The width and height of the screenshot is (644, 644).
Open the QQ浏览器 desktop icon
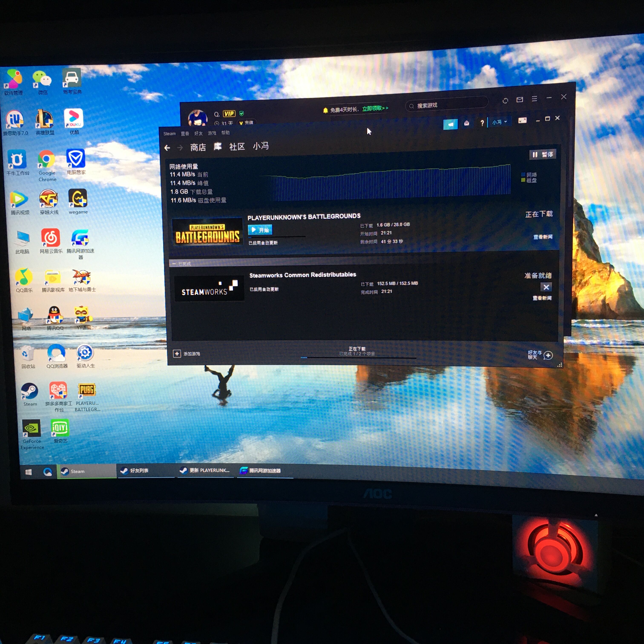[56, 353]
